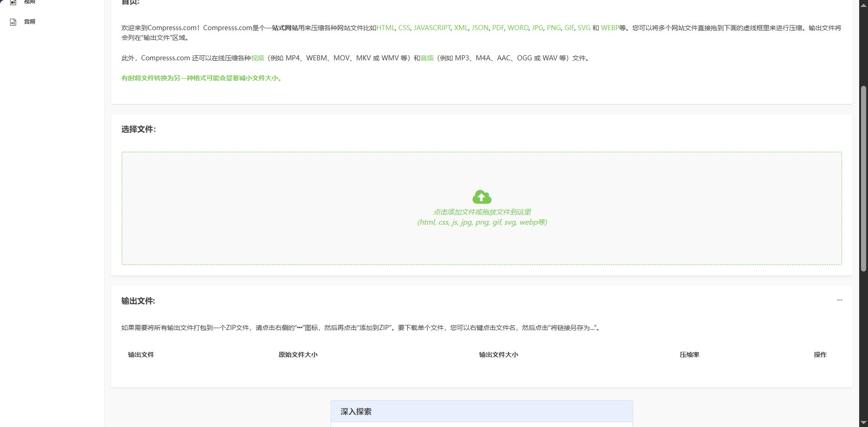Click the scrollbar down arrow
This screenshot has width=868, height=427.
coord(863,423)
